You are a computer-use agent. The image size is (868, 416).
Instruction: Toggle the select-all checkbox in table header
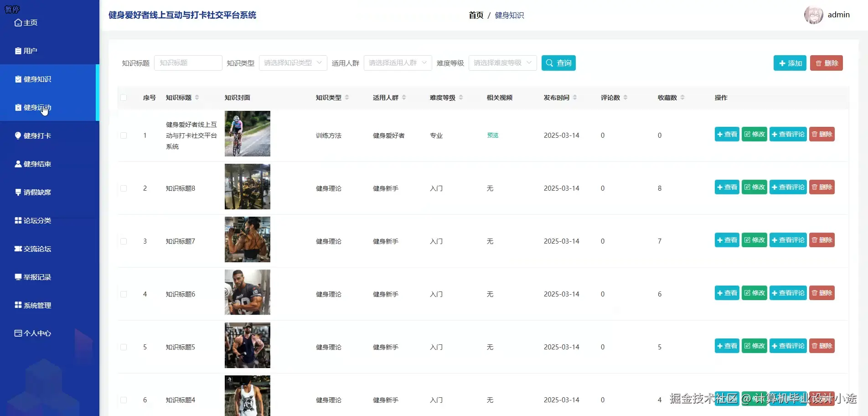pos(124,97)
